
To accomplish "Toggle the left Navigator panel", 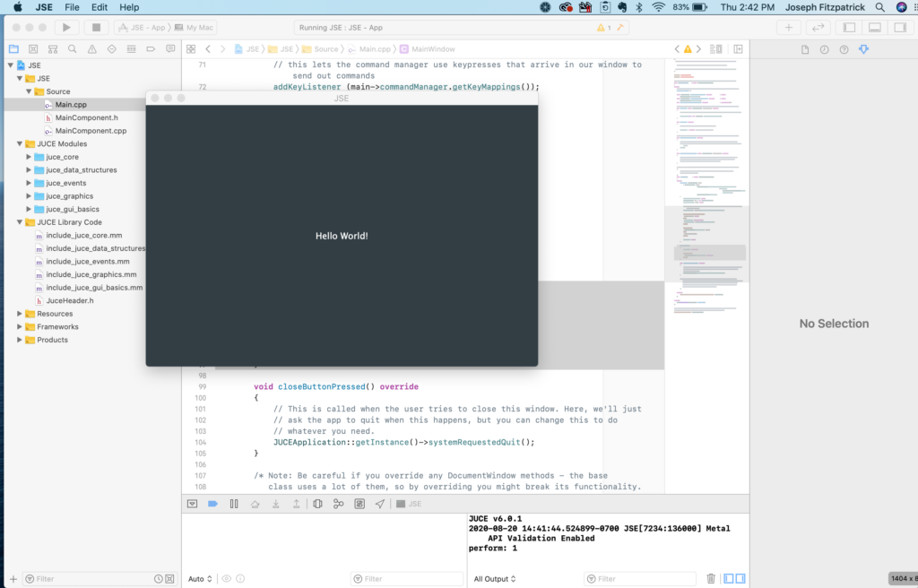I will pyautogui.click(x=850, y=28).
